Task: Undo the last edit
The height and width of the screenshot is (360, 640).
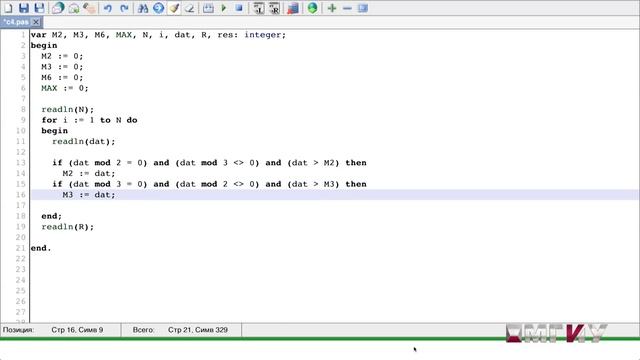Action: (x=108, y=8)
